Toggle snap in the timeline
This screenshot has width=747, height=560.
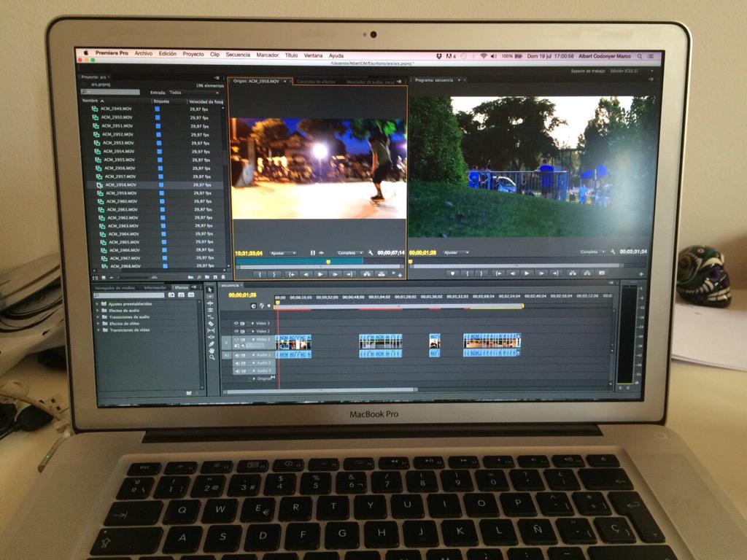(x=253, y=306)
